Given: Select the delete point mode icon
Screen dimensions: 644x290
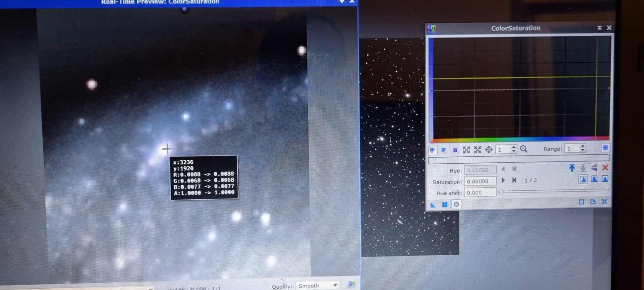Looking at the screenshot, I should tap(455, 150).
